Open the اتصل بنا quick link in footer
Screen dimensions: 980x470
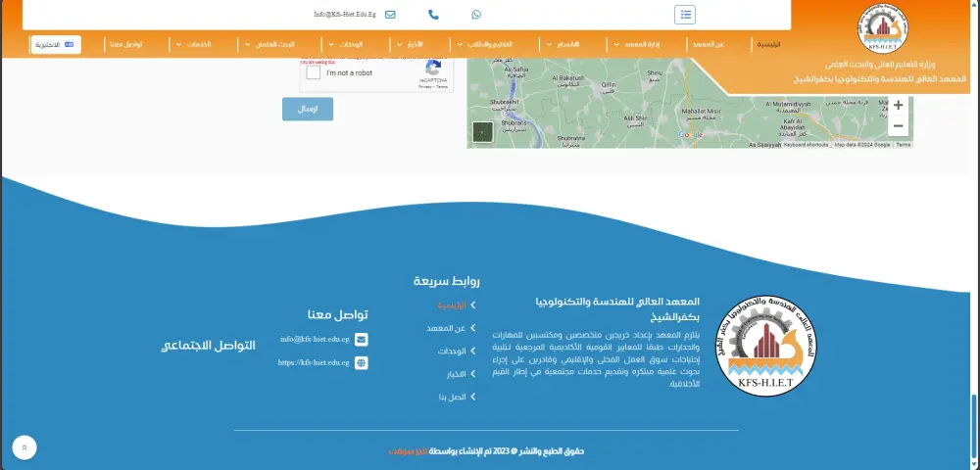[453, 397]
